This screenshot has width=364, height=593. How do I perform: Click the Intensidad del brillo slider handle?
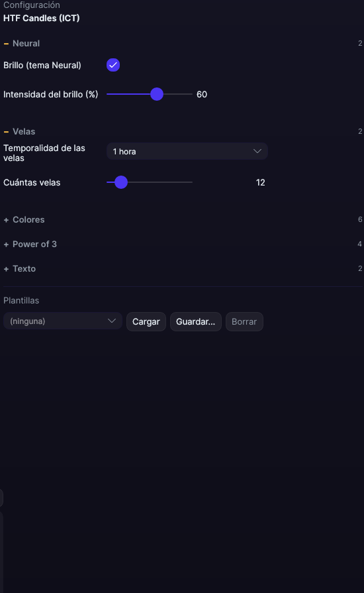(x=157, y=94)
